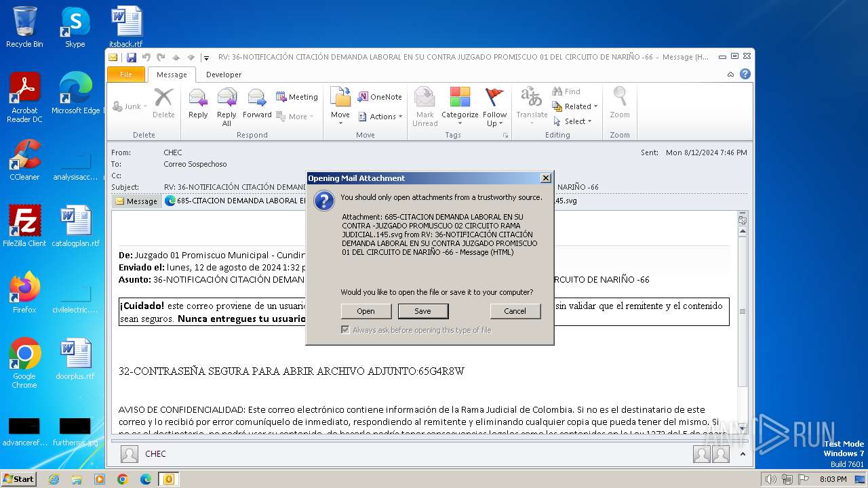Expand the People Pane chevron
Screen dimensions: 868x488
(x=743, y=454)
